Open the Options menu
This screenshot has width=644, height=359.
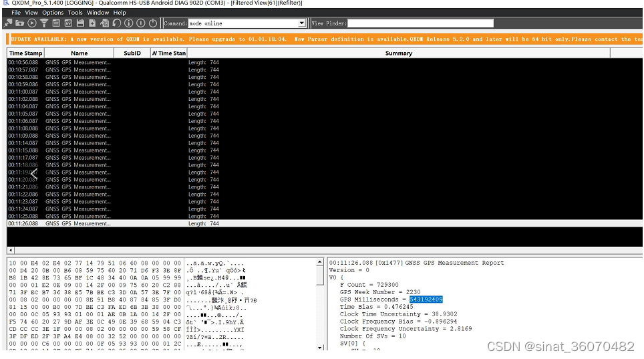(53, 13)
